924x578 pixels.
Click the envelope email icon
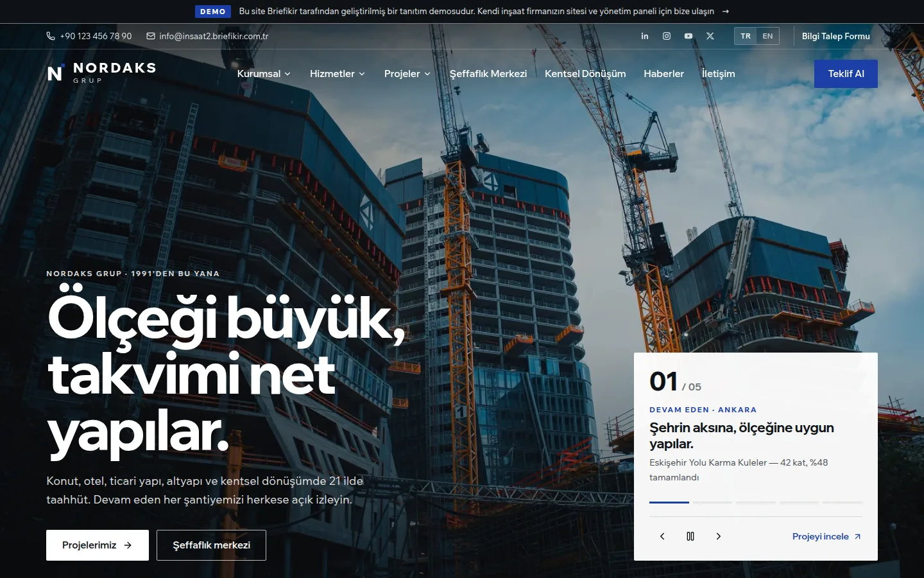151,36
